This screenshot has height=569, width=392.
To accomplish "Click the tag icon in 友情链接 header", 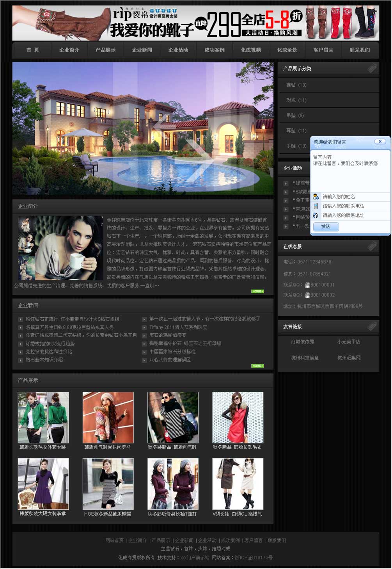I will (372, 326).
